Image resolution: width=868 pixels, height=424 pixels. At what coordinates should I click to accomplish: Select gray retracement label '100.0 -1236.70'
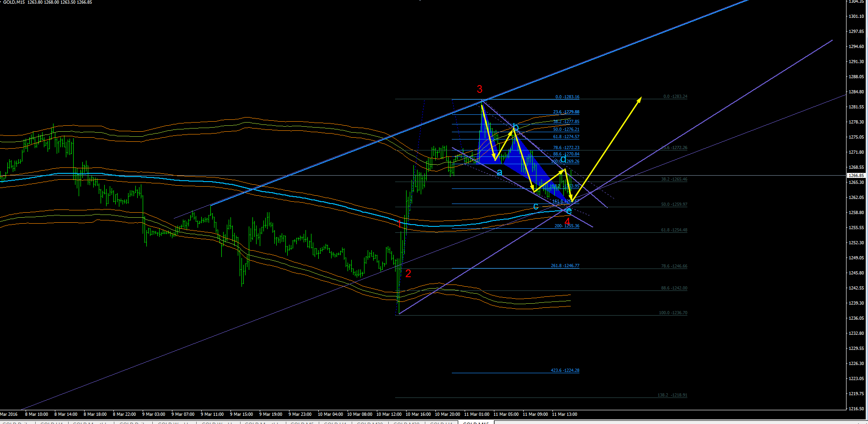pyautogui.click(x=673, y=313)
